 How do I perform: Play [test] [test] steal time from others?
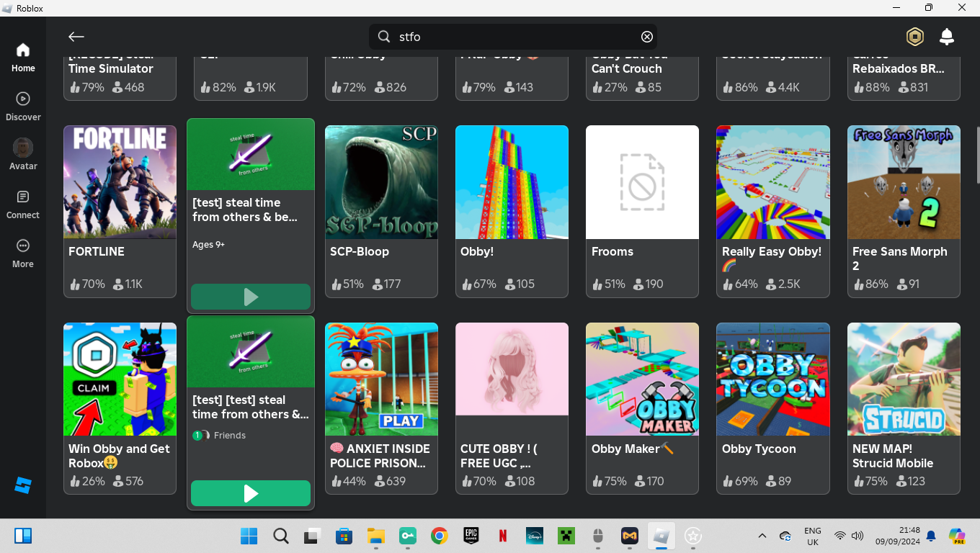[251, 493]
